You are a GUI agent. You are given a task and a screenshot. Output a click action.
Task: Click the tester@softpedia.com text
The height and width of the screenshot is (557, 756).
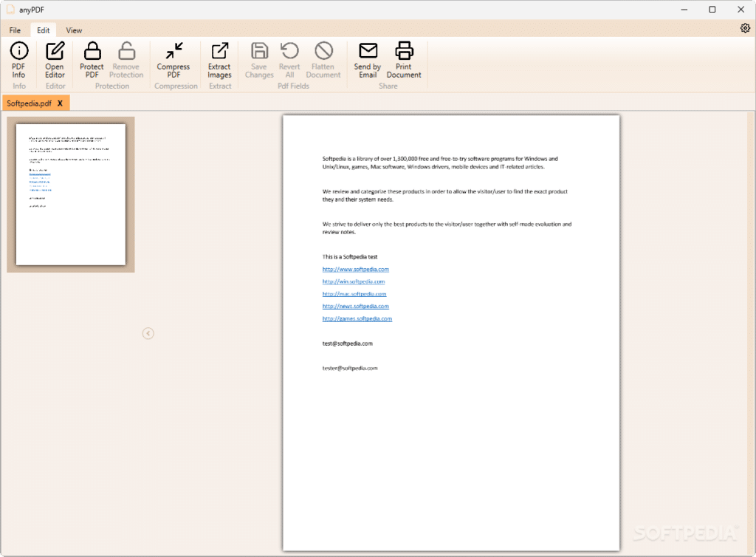click(350, 368)
